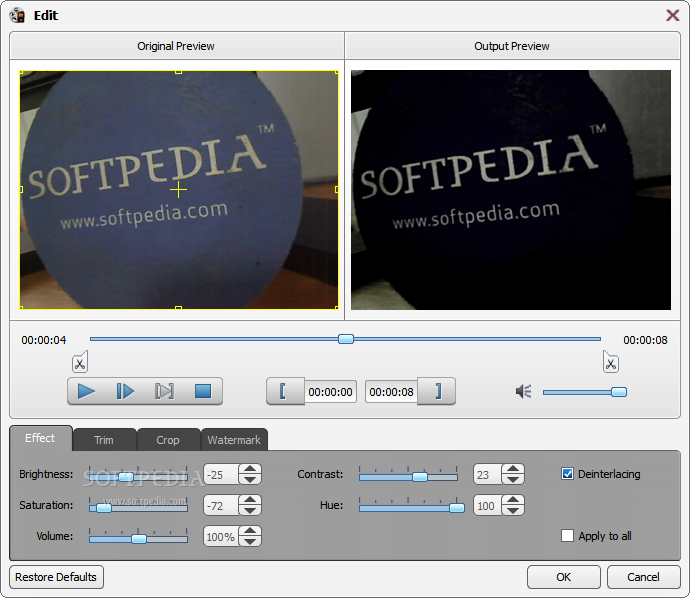This screenshot has height=598, width=690.
Task: Decrease Brightness with the down arrow
Action: coord(250,480)
